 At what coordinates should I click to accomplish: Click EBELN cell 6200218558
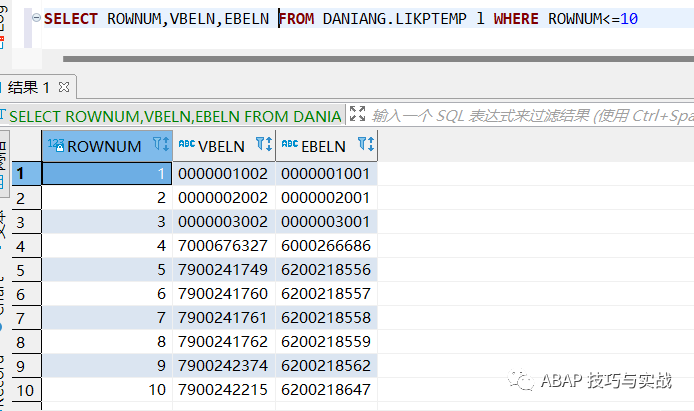[x=326, y=318]
